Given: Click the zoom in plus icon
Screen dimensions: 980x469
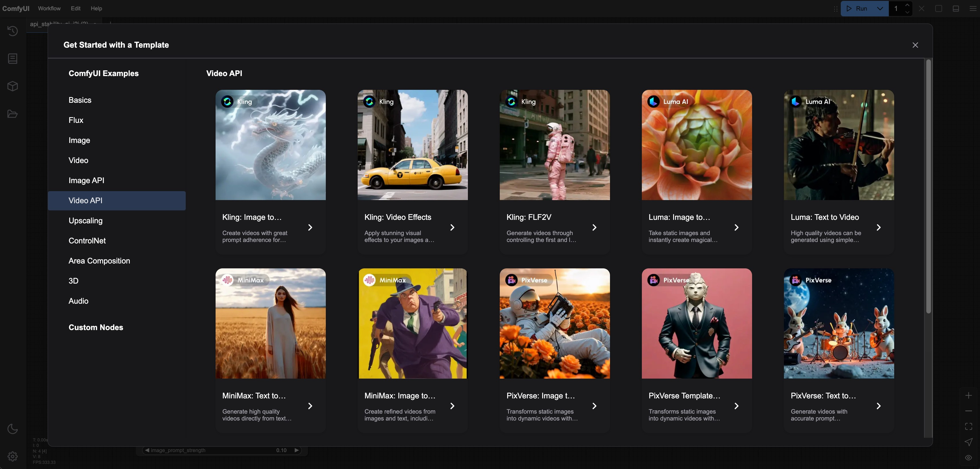Looking at the screenshot, I should [x=968, y=396].
